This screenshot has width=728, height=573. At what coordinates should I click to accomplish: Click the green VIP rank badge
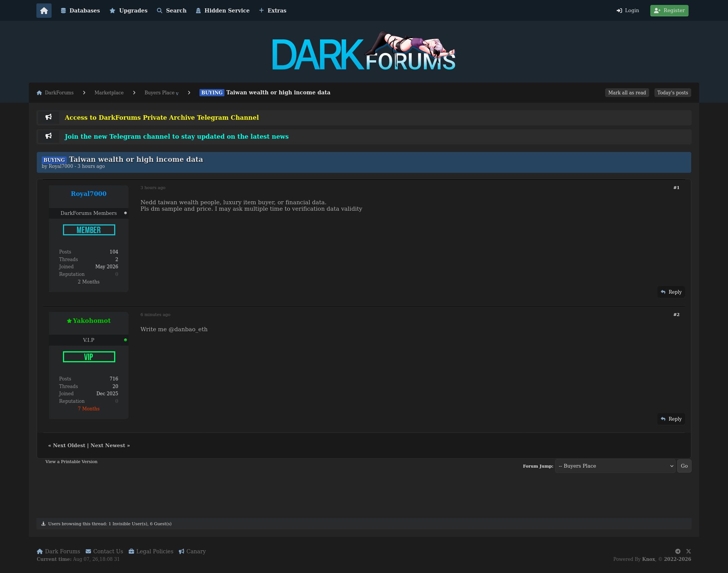coord(89,357)
